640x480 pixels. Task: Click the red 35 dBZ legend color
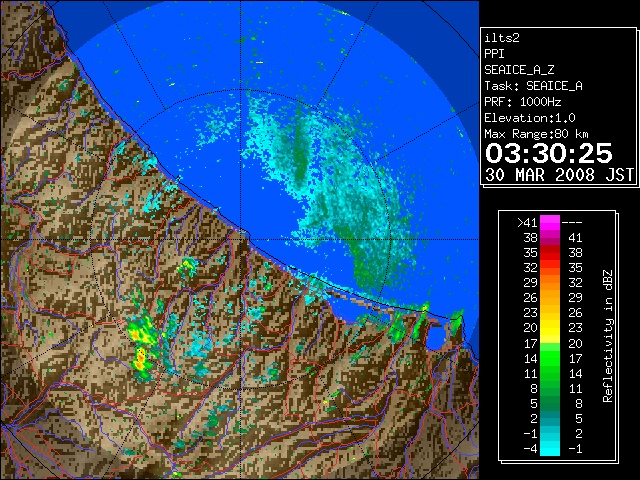(x=550, y=253)
